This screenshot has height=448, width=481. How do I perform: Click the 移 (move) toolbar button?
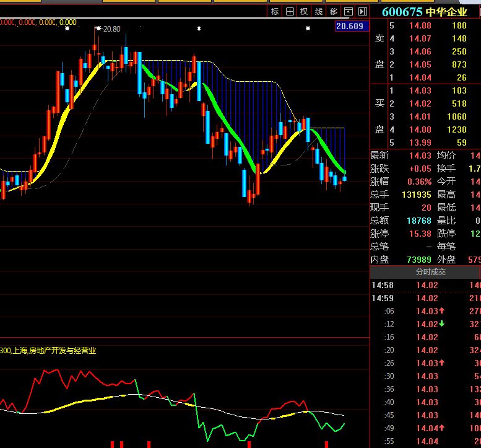334,12
